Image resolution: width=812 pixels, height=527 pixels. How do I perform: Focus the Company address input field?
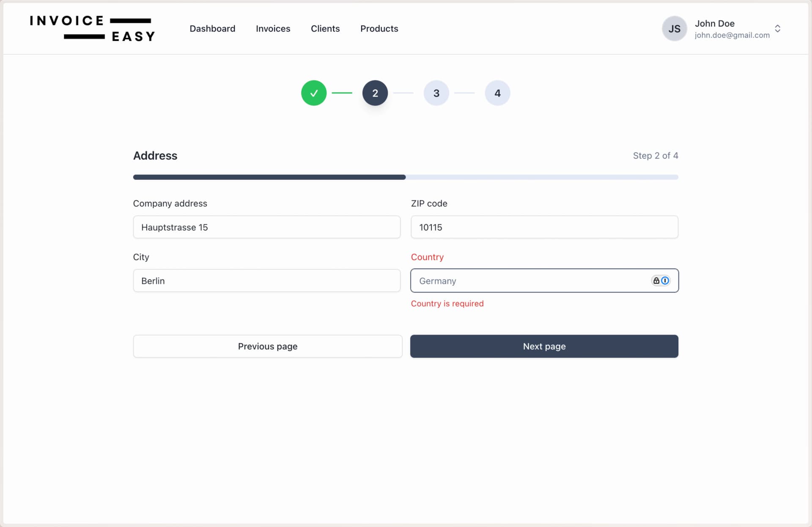(x=266, y=227)
